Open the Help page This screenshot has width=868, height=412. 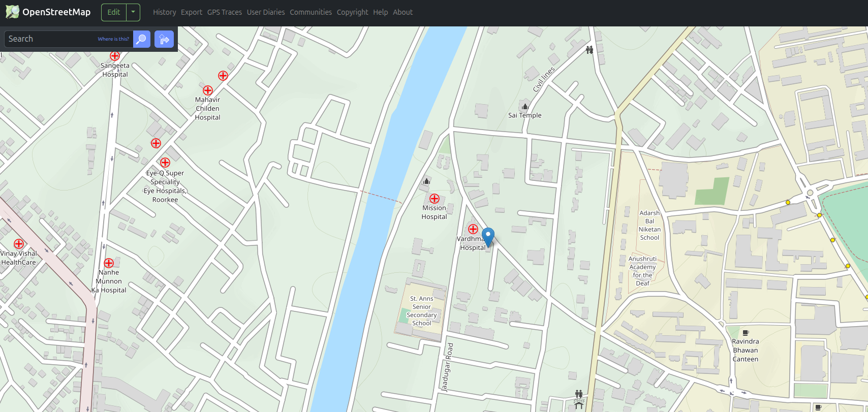pyautogui.click(x=381, y=12)
